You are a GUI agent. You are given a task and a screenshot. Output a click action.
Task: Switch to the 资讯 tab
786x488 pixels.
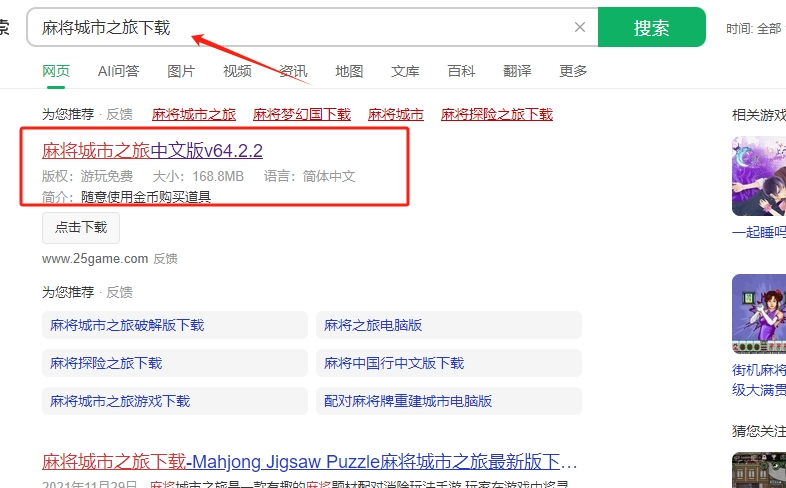coord(293,71)
